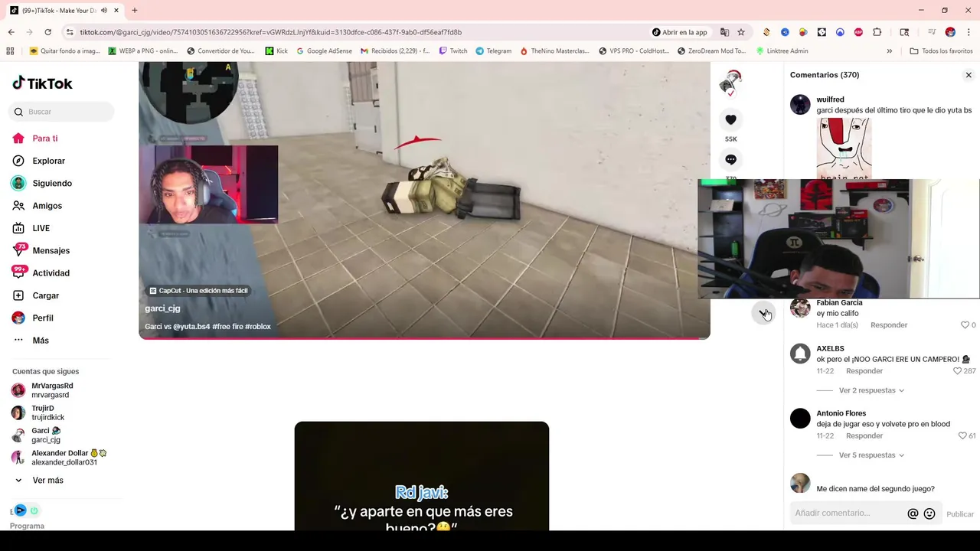
Task: Expand Ver 2 respuestas under AXELBS
Action: click(x=871, y=390)
